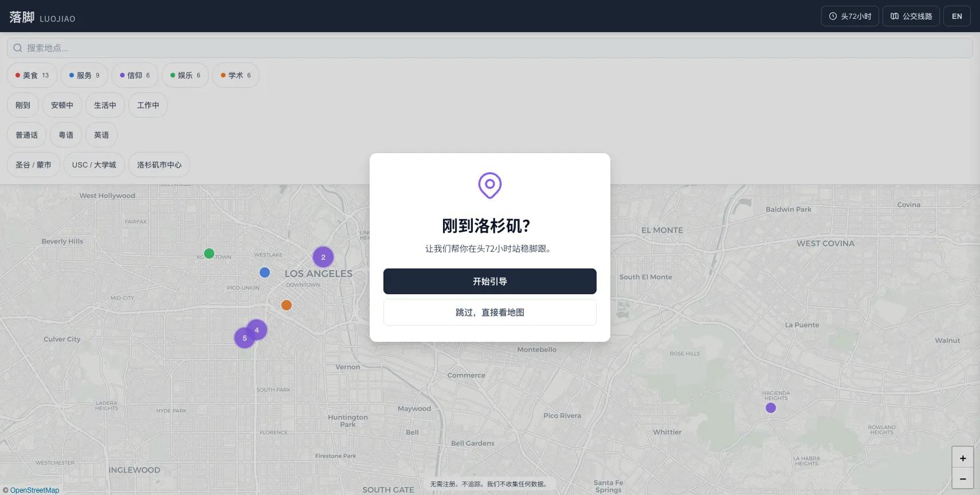The width and height of the screenshot is (980, 495).
Task: Open the 头72小时 guide
Action: [x=850, y=16]
